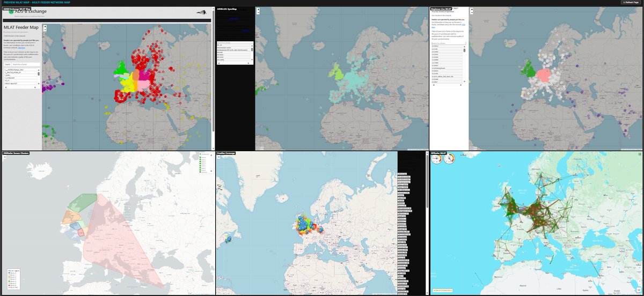The width and height of the screenshot is (644, 296).
Task: Focus the 'Search for a feeder' field in ADS-B Exchange
Action: point(26,64)
